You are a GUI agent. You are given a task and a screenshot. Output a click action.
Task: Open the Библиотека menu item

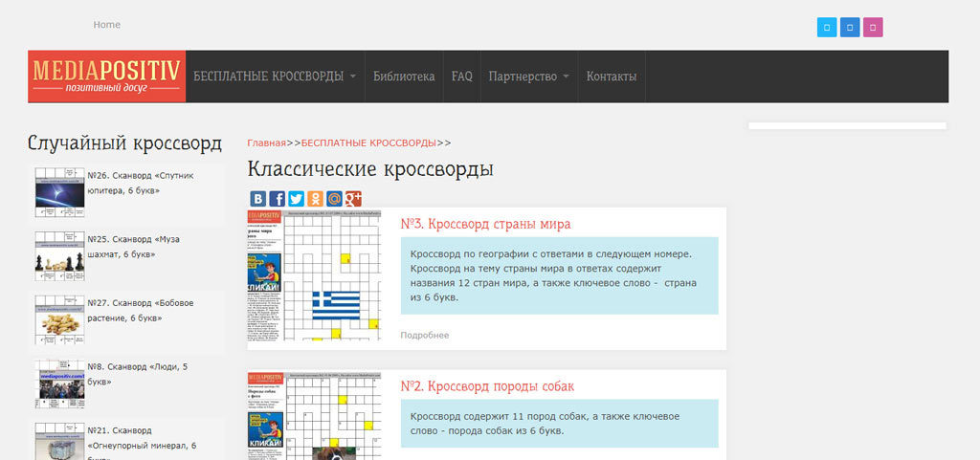pos(404,77)
